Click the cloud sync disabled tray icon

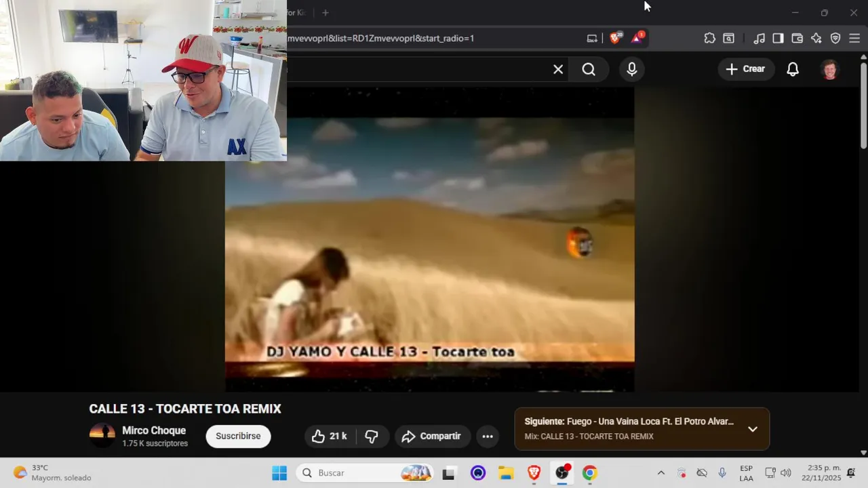tap(702, 473)
